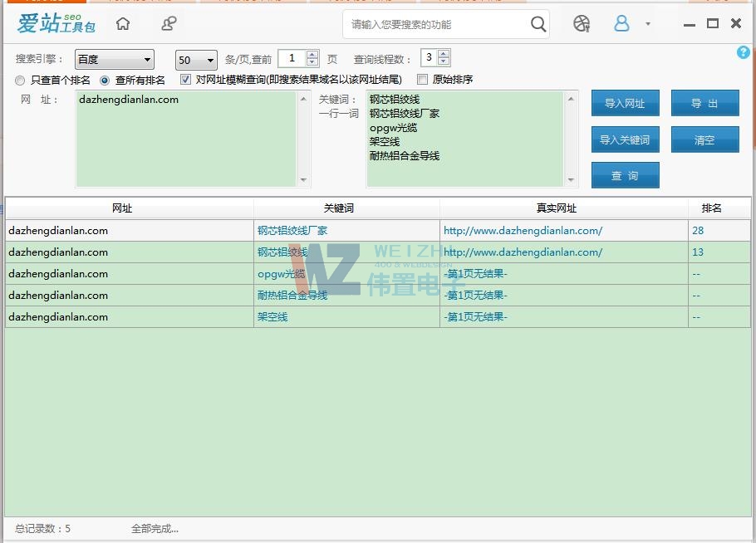The image size is (756, 543).
Task: Click the blue user account icon
Action: [x=621, y=24]
